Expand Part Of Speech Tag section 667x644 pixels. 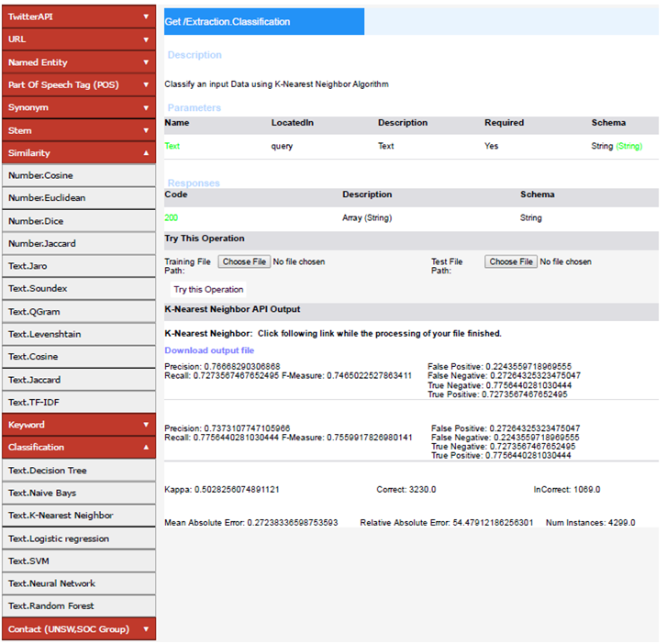[x=78, y=85]
